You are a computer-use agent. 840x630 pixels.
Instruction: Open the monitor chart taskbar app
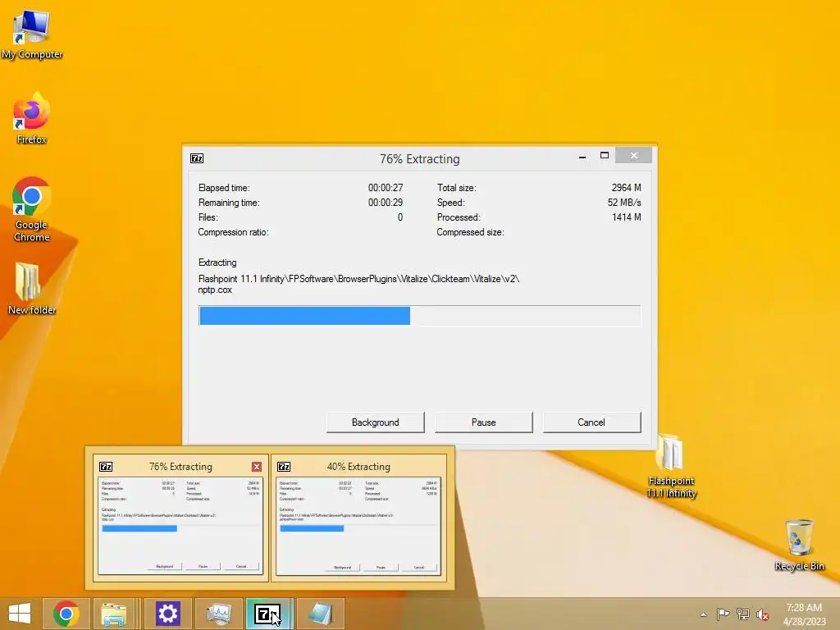[x=218, y=614]
